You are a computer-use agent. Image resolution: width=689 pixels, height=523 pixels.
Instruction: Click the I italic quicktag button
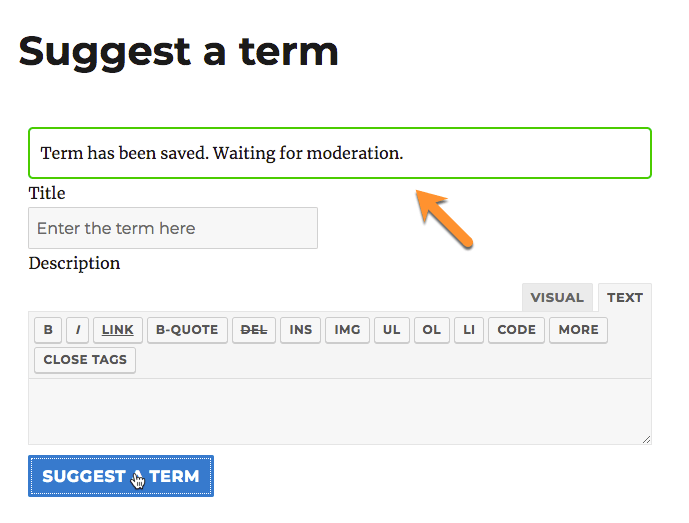pos(79,330)
